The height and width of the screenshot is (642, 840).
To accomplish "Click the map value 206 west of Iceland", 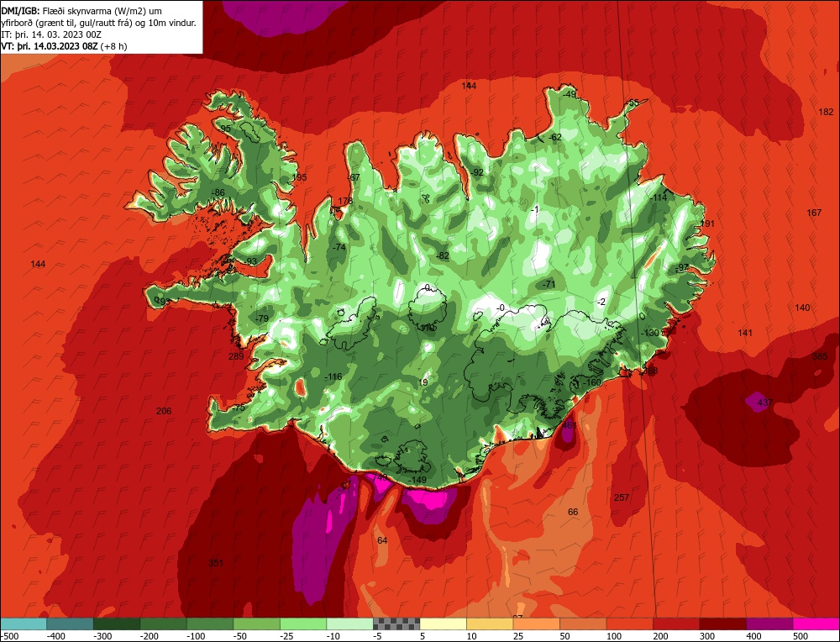I will (164, 411).
